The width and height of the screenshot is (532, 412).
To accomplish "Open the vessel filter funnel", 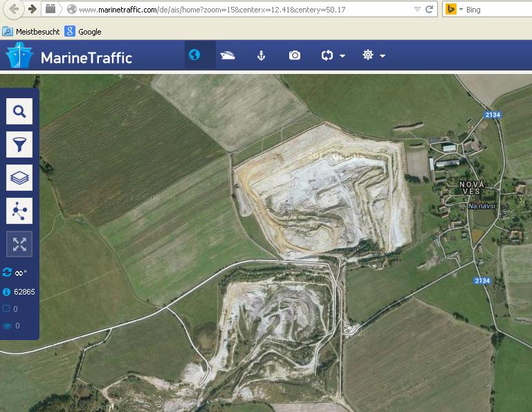I will point(19,144).
